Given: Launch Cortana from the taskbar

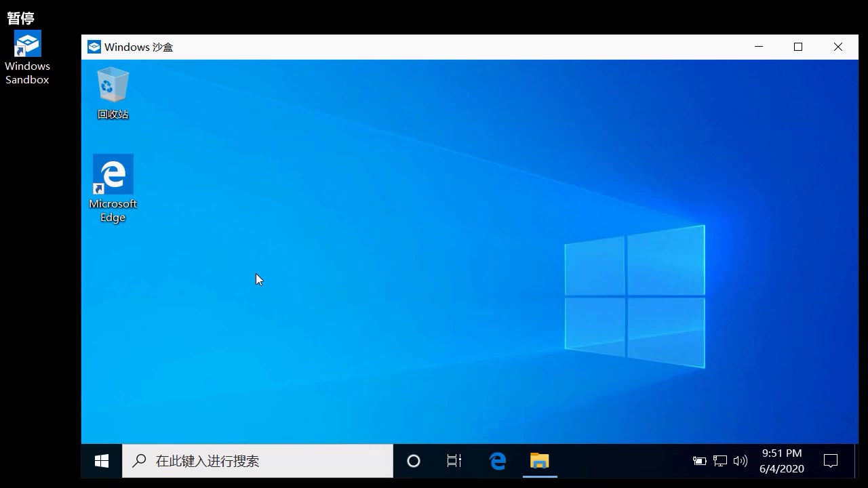Looking at the screenshot, I should [x=413, y=461].
